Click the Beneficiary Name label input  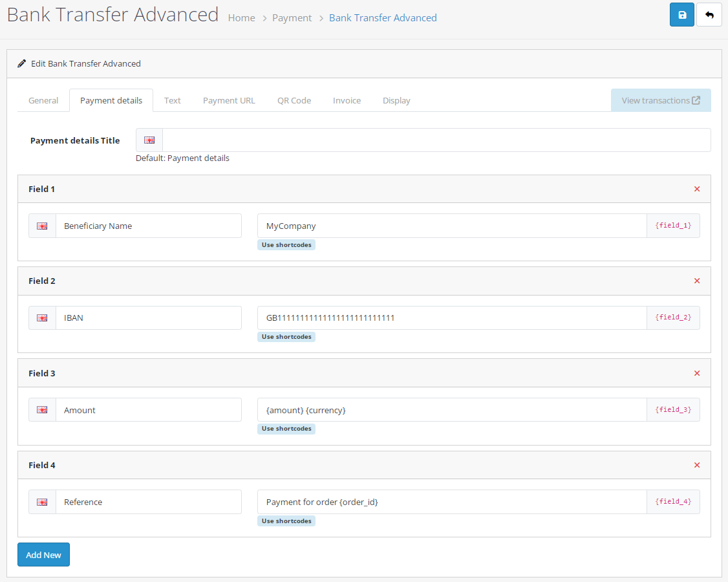149,226
